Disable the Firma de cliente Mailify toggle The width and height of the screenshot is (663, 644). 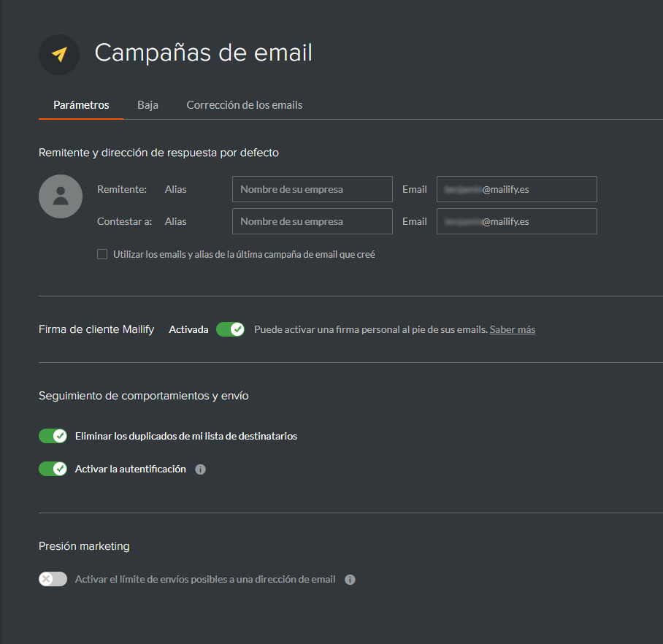point(231,329)
